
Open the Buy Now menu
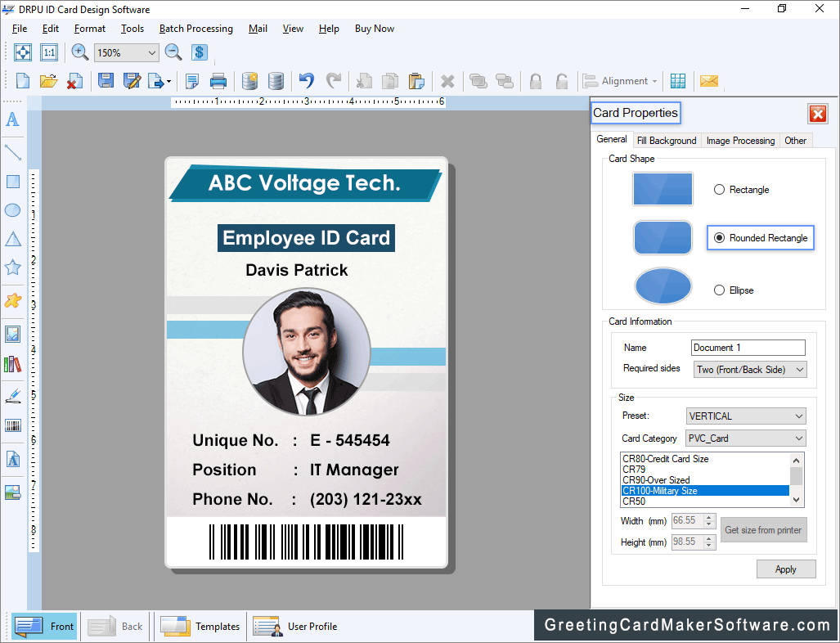click(x=375, y=29)
